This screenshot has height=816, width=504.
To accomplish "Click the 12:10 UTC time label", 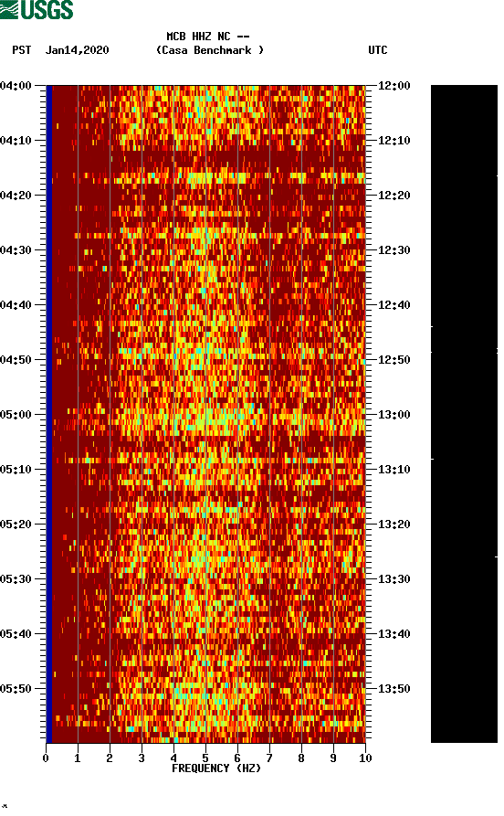I will pyautogui.click(x=394, y=141).
